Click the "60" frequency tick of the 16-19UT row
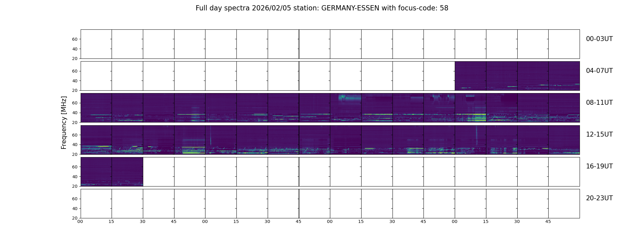The width and height of the screenshot is (644, 245). (75, 167)
